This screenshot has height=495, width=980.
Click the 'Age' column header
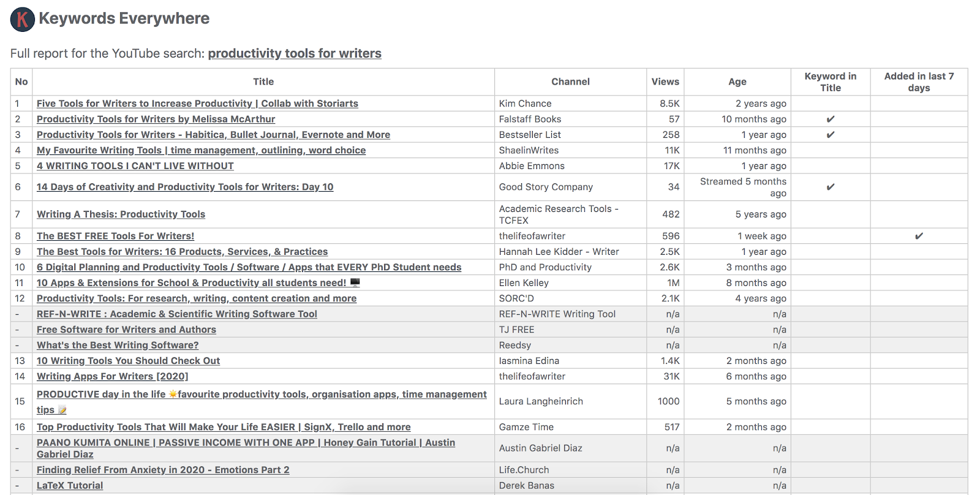click(737, 81)
